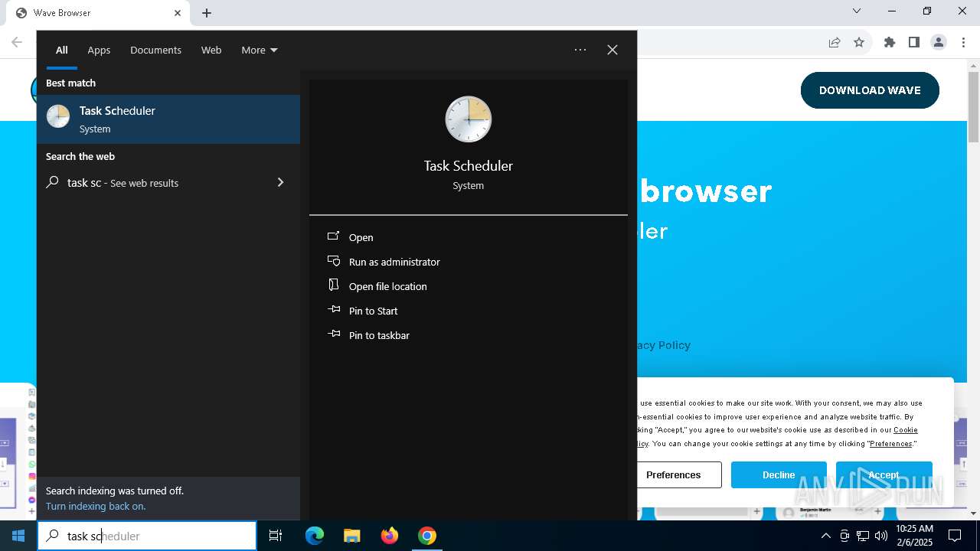Open File Explorer from taskbar
Viewport: 980px width, 551px height.
[x=351, y=536]
